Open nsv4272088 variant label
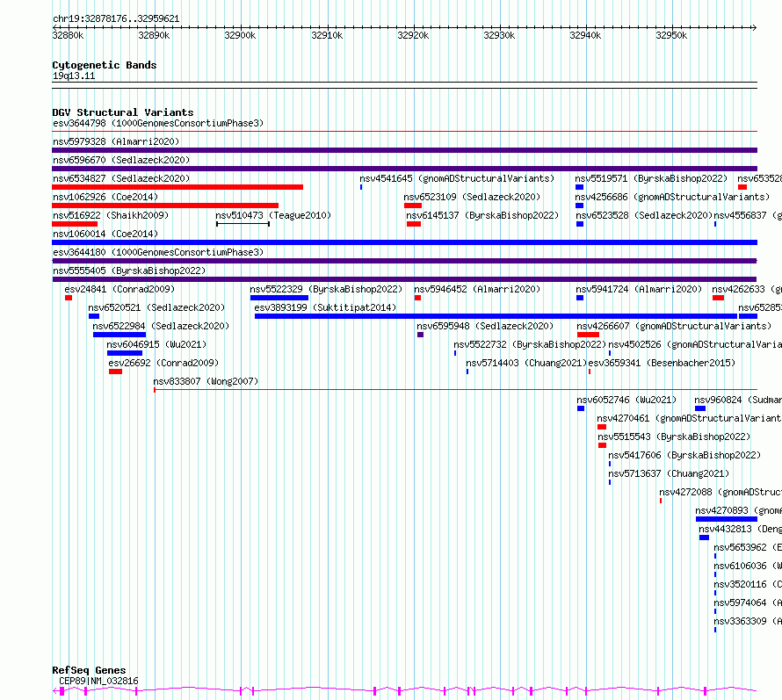Viewport: 782px width, 700px height. (x=720, y=492)
